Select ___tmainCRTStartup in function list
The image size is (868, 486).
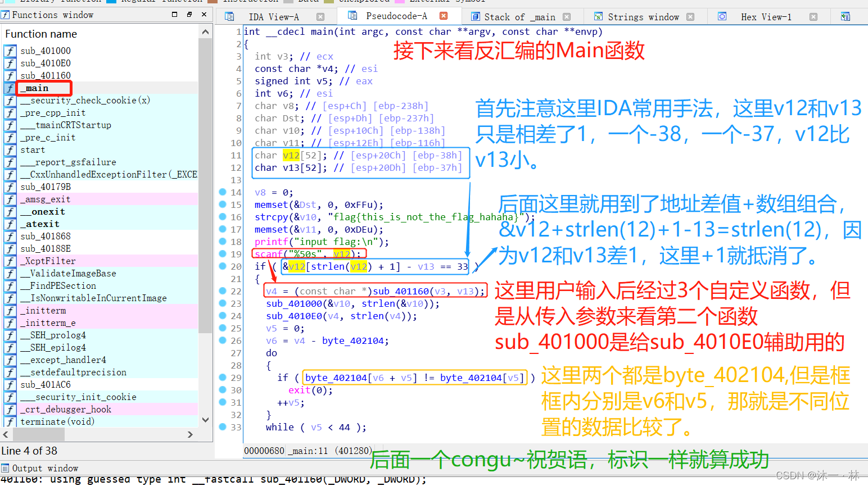(x=100, y=125)
